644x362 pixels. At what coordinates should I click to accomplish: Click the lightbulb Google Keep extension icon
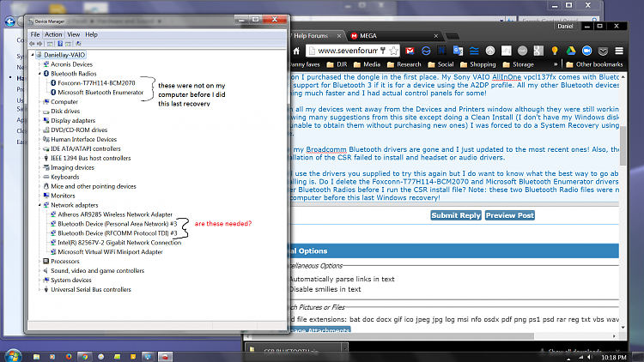(x=555, y=51)
